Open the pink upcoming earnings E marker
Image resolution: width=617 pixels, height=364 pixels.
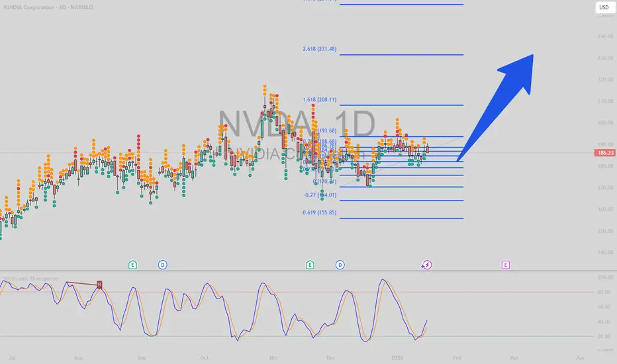pyautogui.click(x=506, y=265)
